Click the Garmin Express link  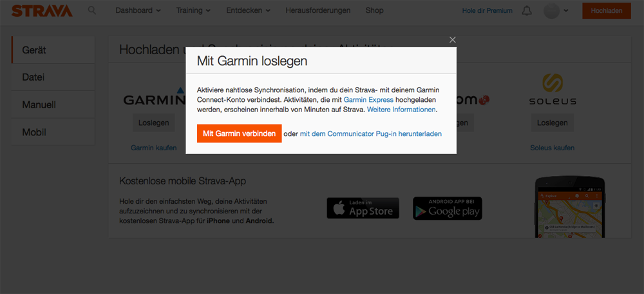(x=368, y=101)
